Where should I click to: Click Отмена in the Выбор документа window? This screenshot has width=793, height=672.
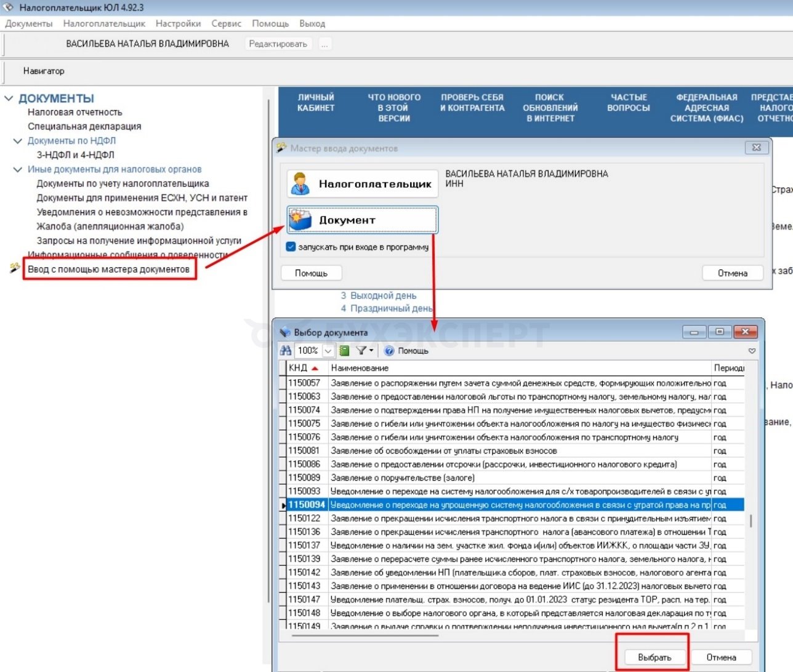721,657
